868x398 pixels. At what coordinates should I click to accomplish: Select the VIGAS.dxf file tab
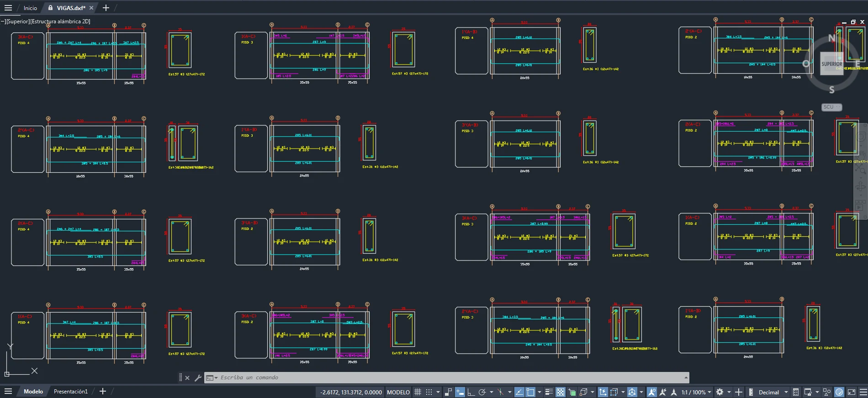coord(71,8)
